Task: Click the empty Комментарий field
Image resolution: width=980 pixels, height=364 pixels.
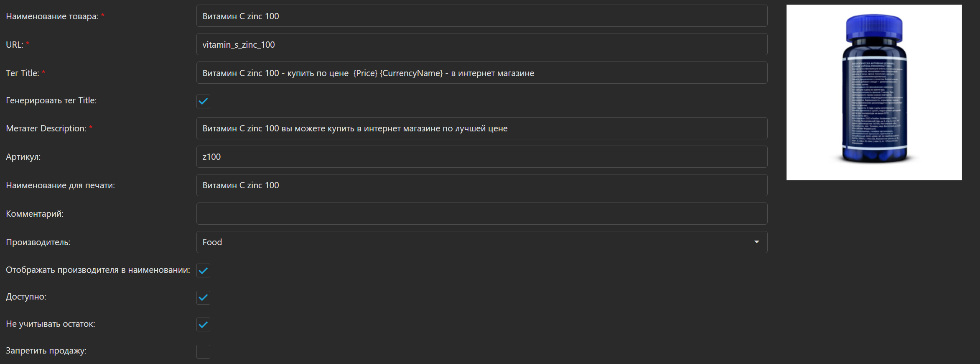Action: (x=481, y=214)
